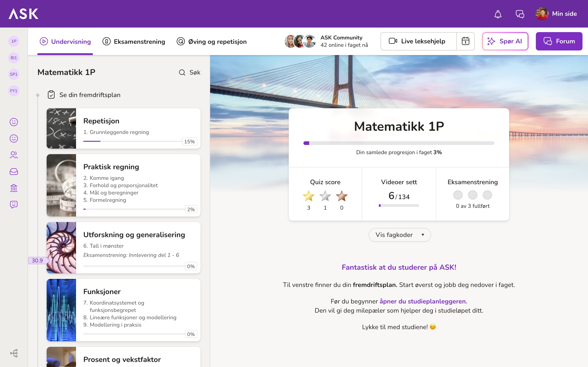Click the Spør AI button
Viewport: 588px width, 367px height.
click(x=505, y=41)
